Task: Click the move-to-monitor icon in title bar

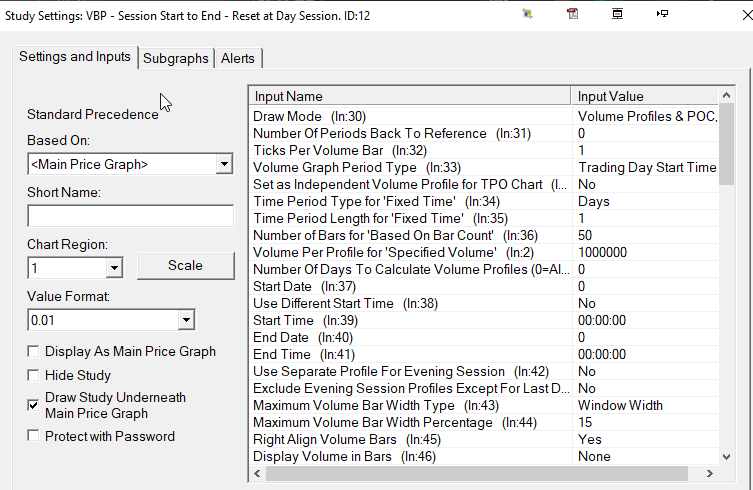Action: point(663,14)
